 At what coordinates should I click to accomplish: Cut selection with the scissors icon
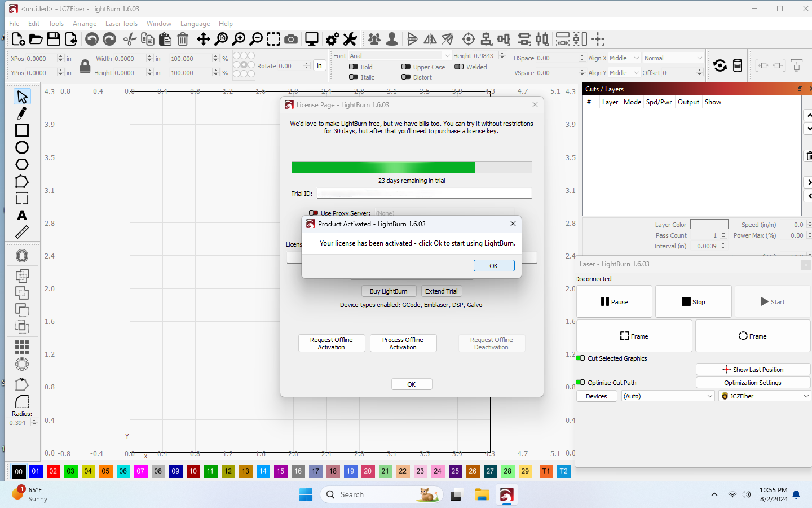click(130, 39)
